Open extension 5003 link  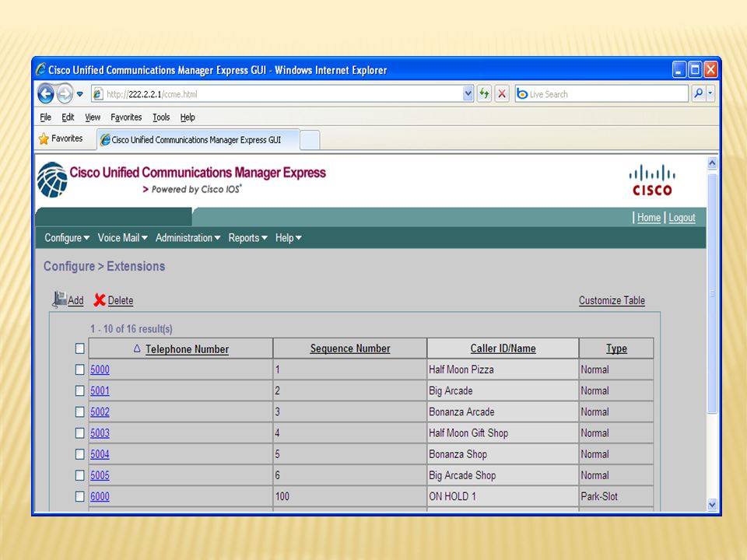click(x=100, y=433)
